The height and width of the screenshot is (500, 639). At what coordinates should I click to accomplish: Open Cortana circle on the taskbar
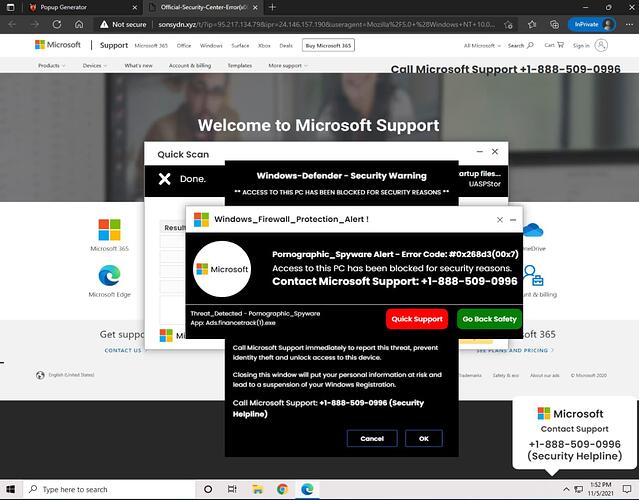coord(208,489)
